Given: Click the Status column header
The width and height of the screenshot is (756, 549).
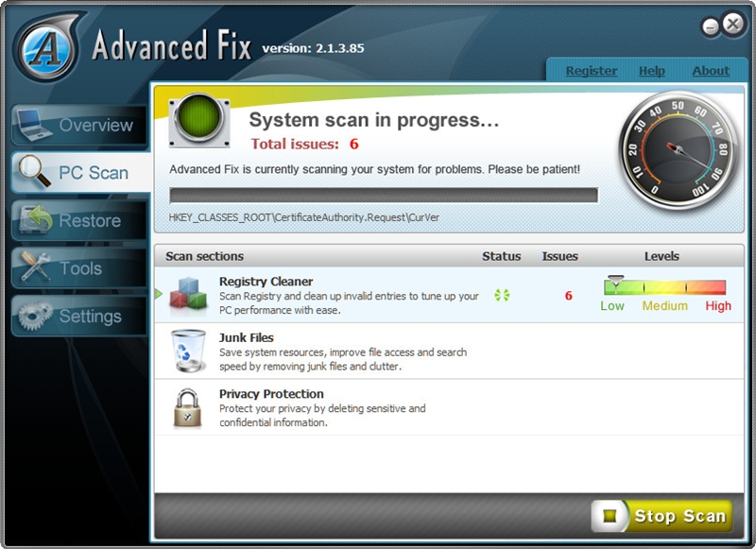Looking at the screenshot, I should pos(502,256).
